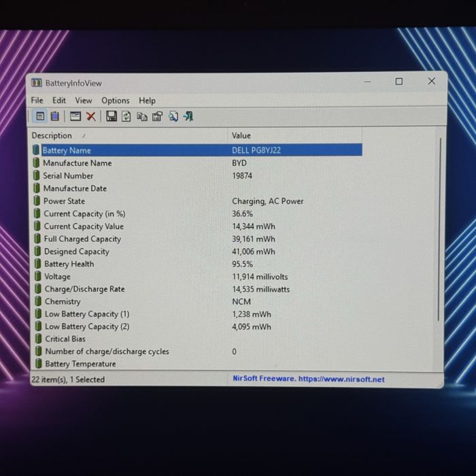This screenshot has height=476, width=476.
Task: Select the Power State row
Action: point(197,201)
